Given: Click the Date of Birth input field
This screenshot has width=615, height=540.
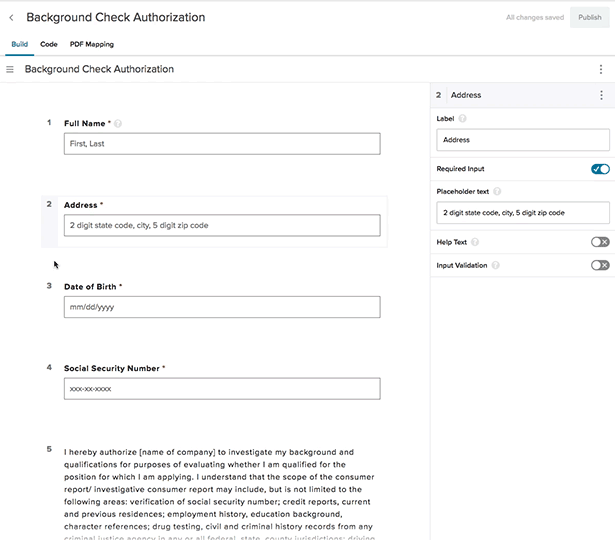Looking at the screenshot, I should pyautogui.click(x=222, y=307).
